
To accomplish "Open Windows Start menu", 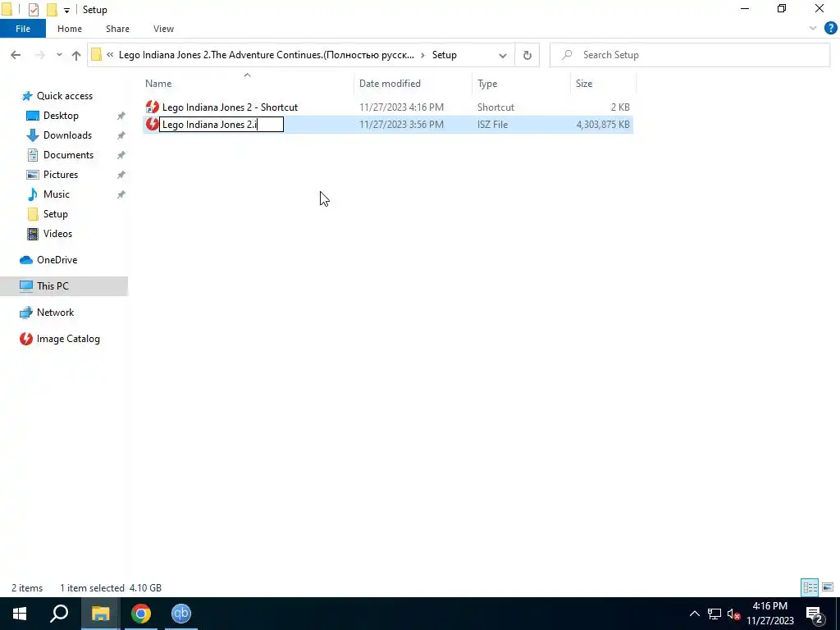I will pos(20,614).
